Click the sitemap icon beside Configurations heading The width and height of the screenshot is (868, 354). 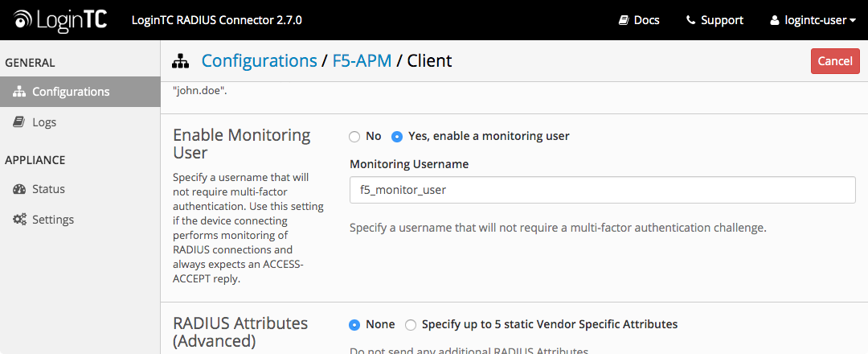point(181,61)
